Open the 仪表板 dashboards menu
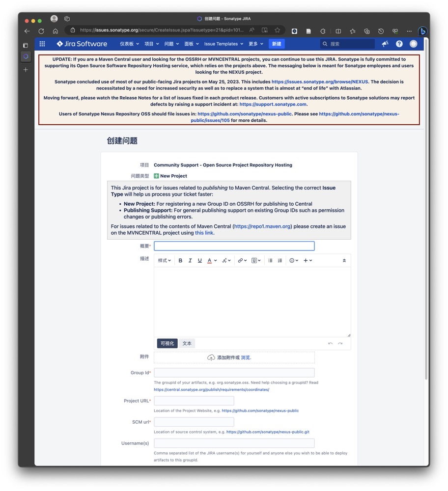Viewport: 448px width, 491px height. [129, 44]
